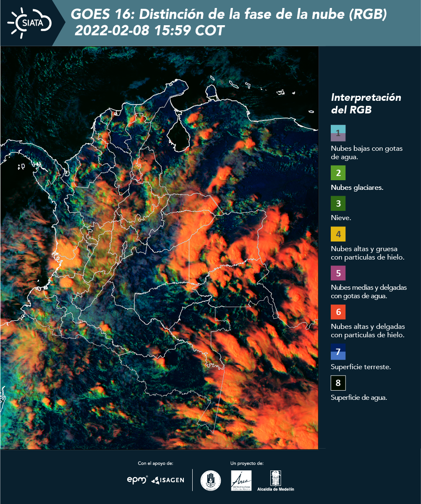Click the Área Metropolitana logo
This screenshot has height=504, width=421.
click(x=241, y=480)
